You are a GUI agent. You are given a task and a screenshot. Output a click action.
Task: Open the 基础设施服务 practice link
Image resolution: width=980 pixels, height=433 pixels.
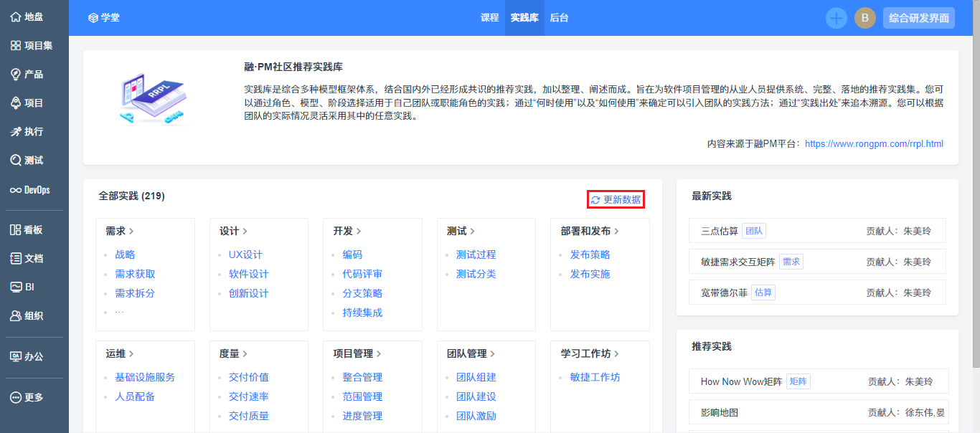tap(145, 377)
